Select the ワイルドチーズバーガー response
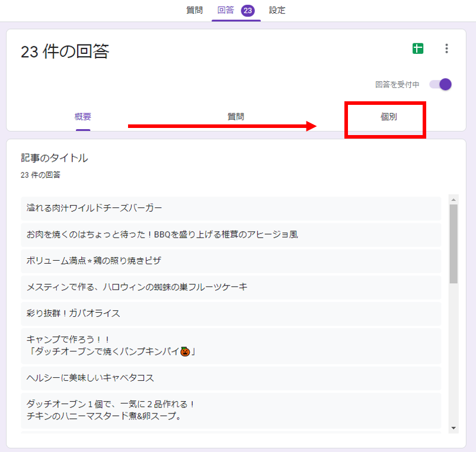The image size is (476, 452). pos(231,208)
